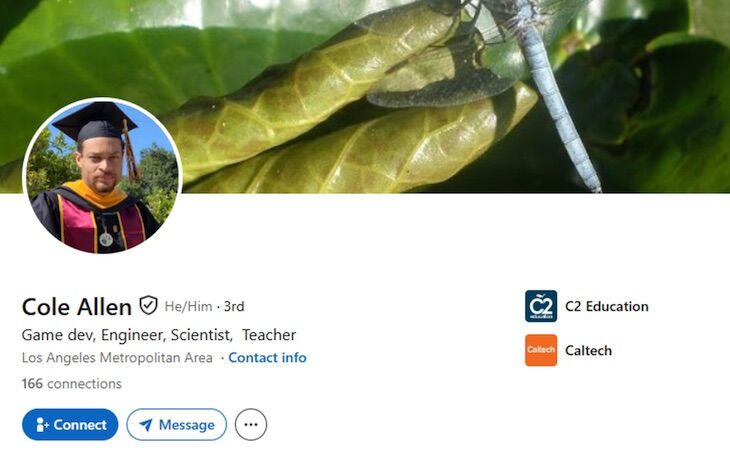
Task: Open the dragonfly cover banner image
Action: [365, 96]
